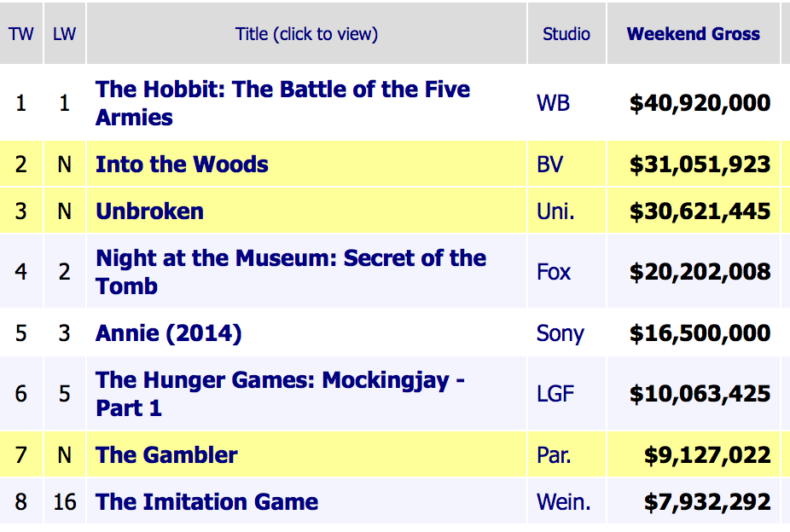View The Gambler movie page
The width and height of the screenshot is (790, 532).
point(166,455)
